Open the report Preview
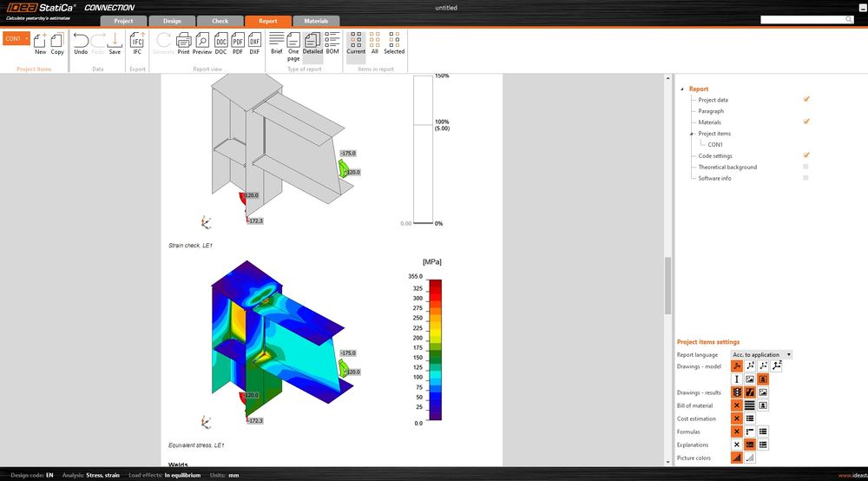 click(x=202, y=43)
